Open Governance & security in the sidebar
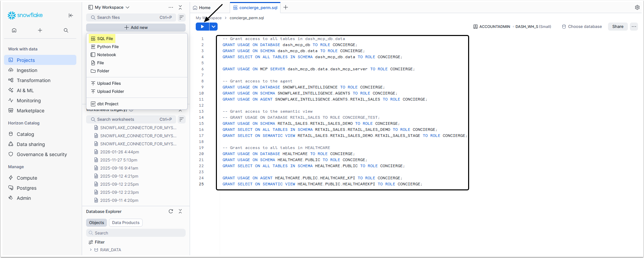Viewport: 644px width, 258px height. [x=42, y=154]
